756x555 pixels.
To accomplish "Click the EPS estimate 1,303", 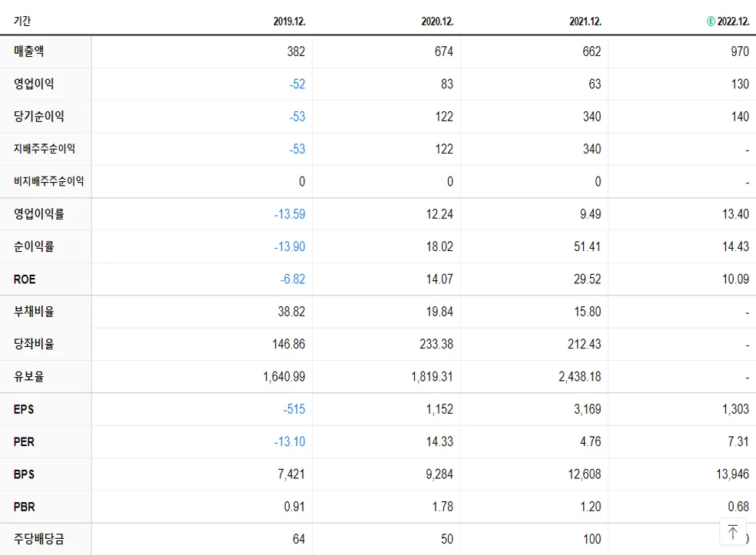I will click(735, 409).
